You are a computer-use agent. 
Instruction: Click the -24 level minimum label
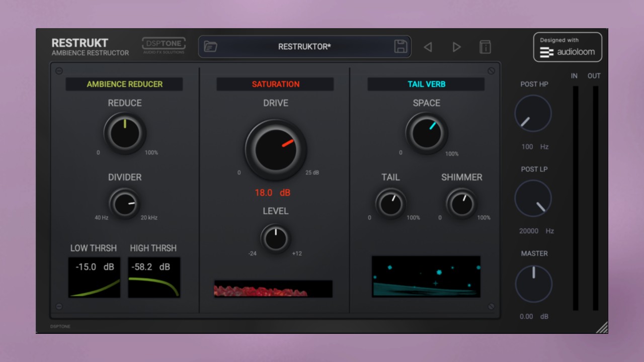[253, 253]
